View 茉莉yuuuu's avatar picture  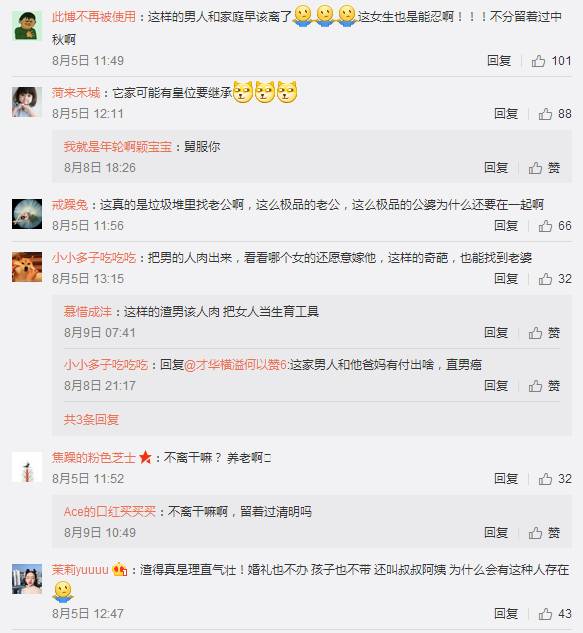tap(27, 579)
